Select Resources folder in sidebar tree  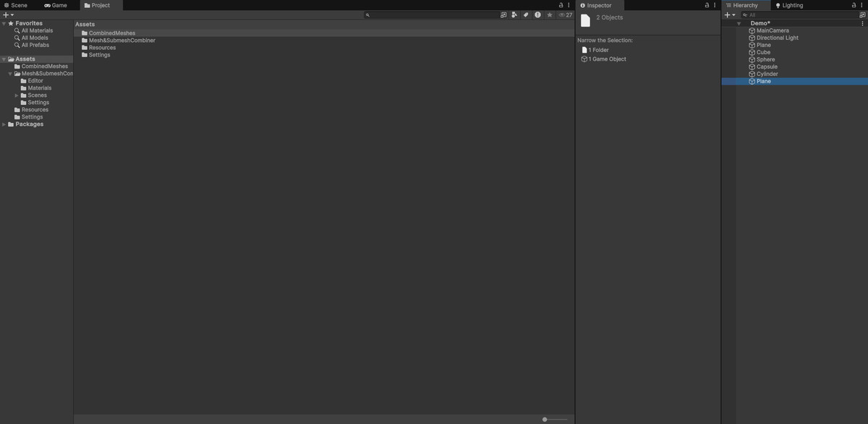point(35,110)
